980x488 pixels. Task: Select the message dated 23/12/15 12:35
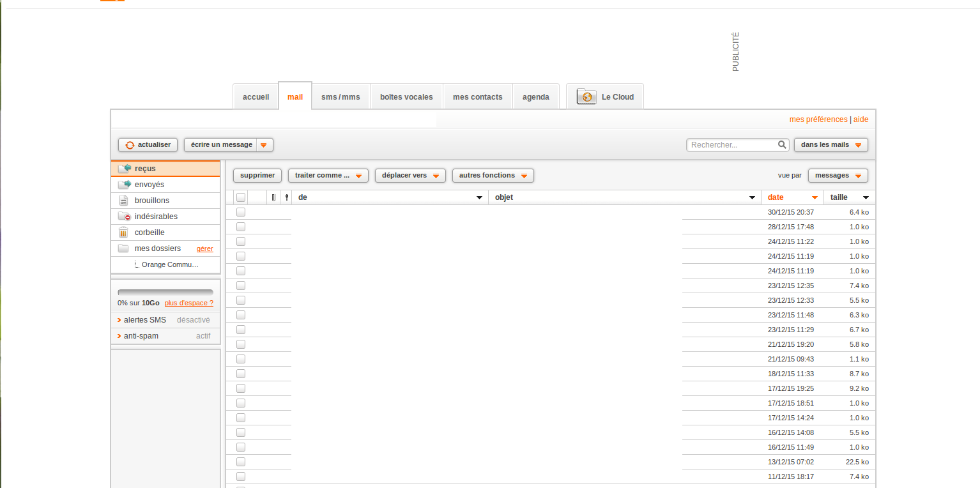click(241, 286)
